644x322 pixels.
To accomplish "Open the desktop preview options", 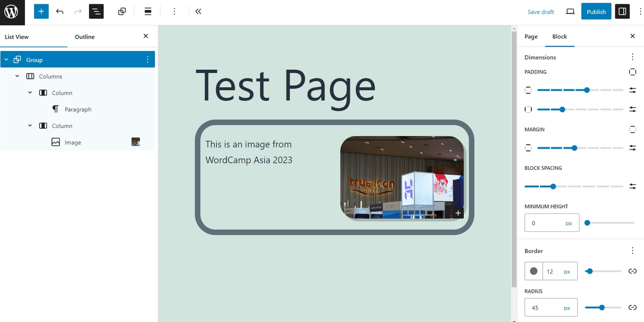I will pos(570,11).
